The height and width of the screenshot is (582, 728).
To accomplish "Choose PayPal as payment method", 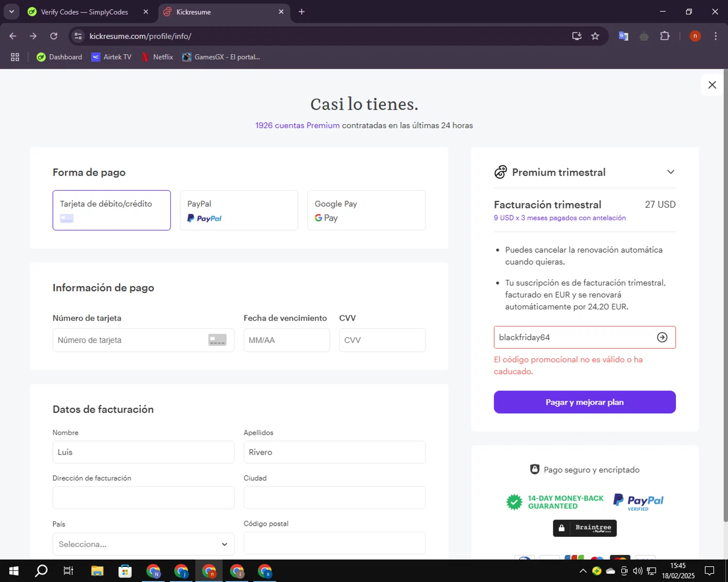I will point(239,210).
